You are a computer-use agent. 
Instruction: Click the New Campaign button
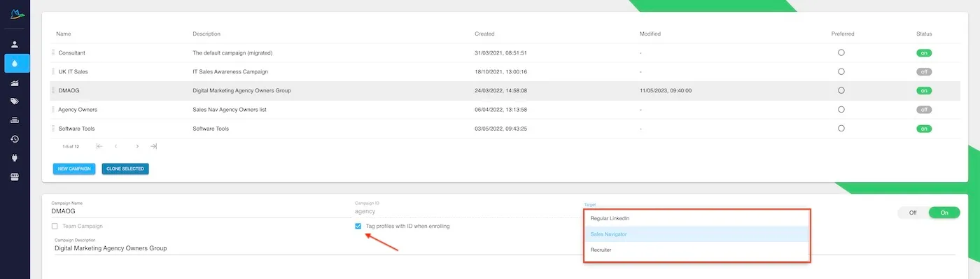(74, 169)
